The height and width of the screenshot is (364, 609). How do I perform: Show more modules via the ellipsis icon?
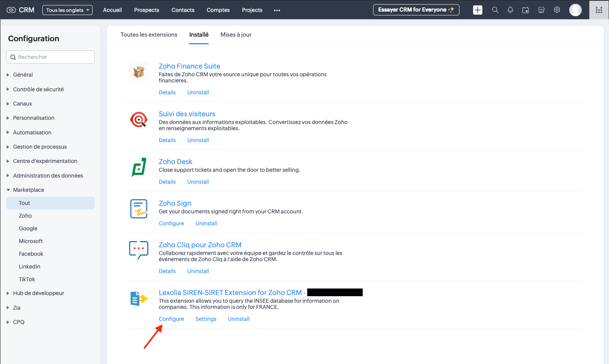[x=277, y=10]
